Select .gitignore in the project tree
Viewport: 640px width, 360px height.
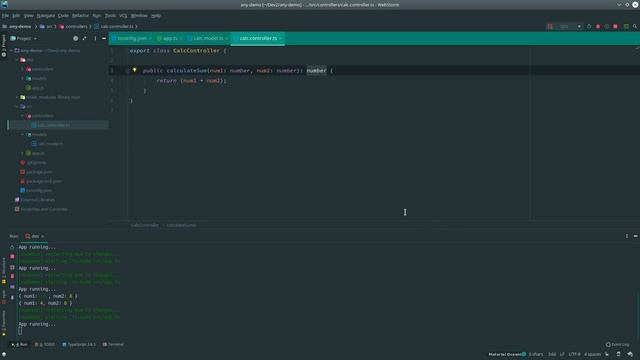point(36,162)
